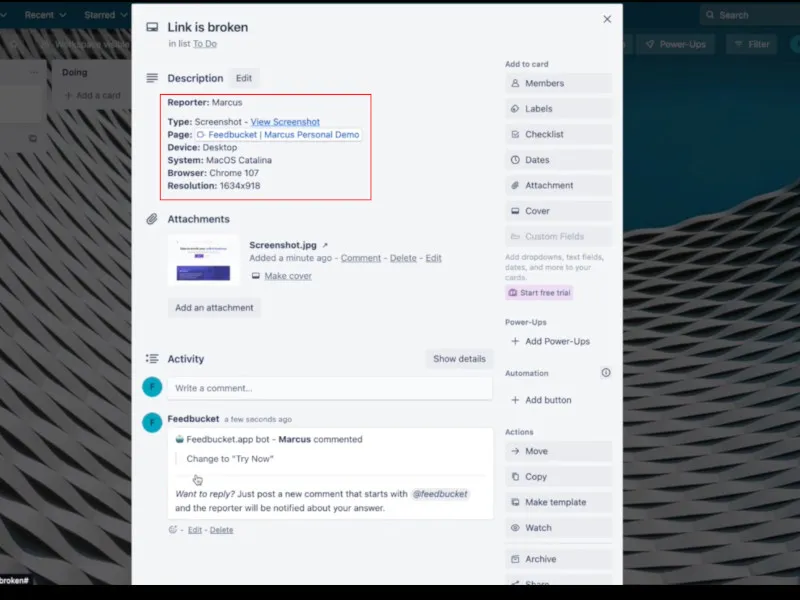Viewport: 800px width, 600px height.
Task: Expand the Starred dropdown menu
Action: tap(105, 15)
